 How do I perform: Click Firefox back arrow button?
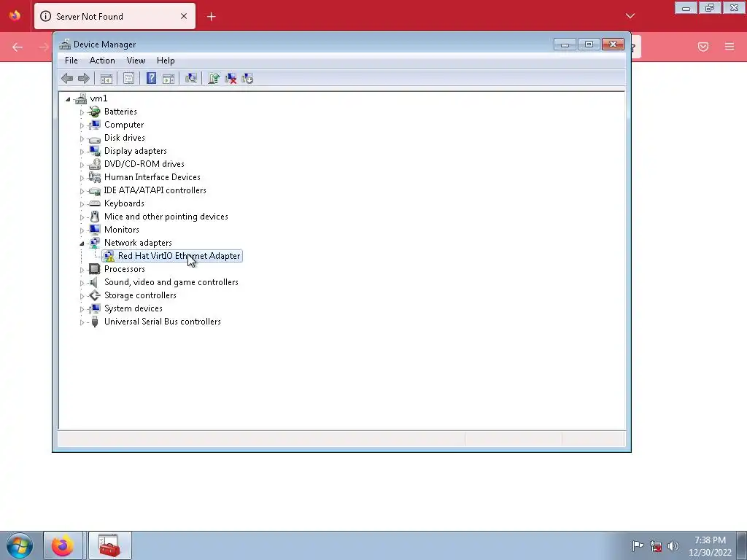[18, 47]
